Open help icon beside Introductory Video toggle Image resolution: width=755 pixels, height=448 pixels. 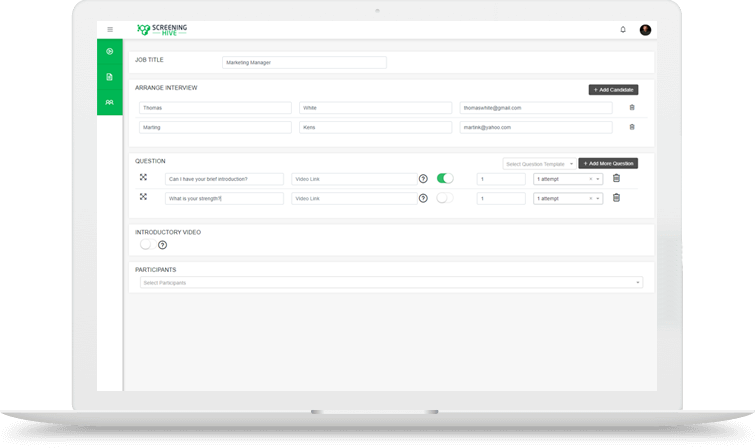click(x=163, y=245)
